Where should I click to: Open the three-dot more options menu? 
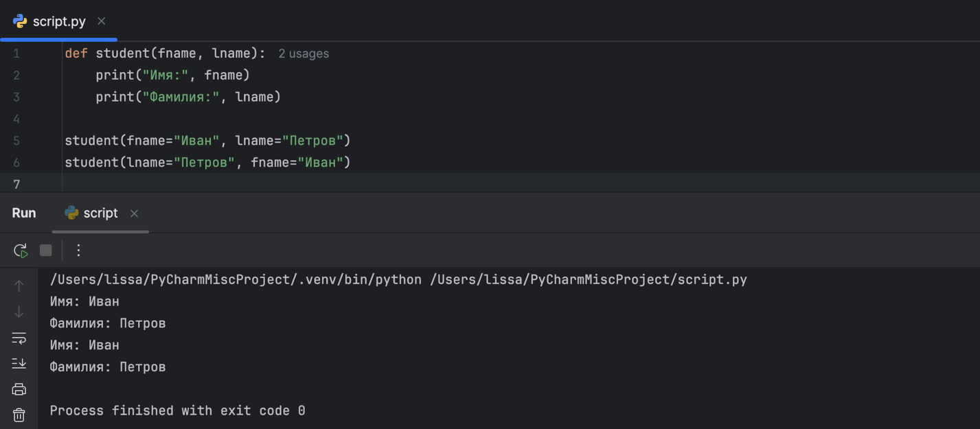78,251
